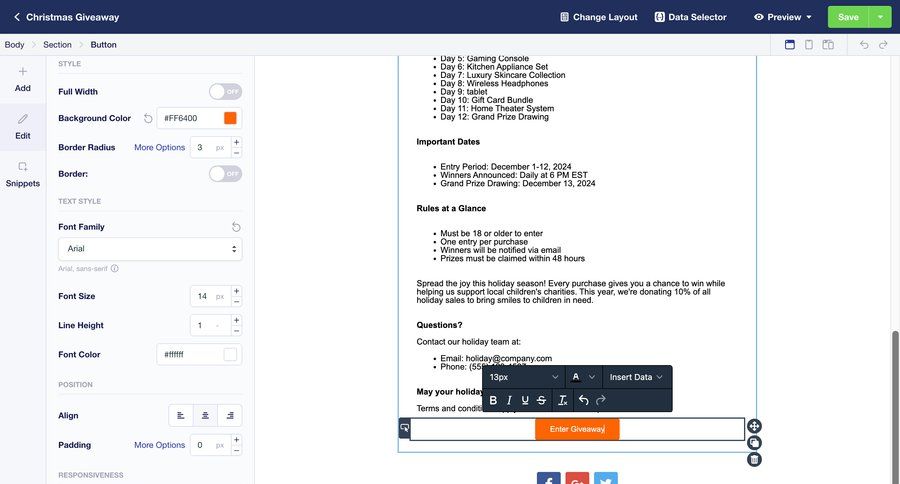Align the button to the right
900x484 pixels.
pyautogui.click(x=230, y=416)
